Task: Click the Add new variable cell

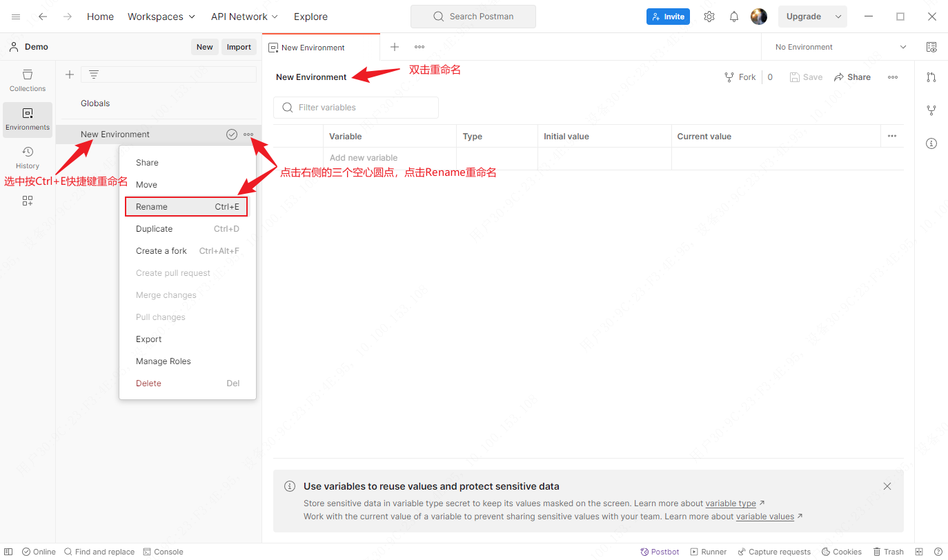Action: (389, 158)
